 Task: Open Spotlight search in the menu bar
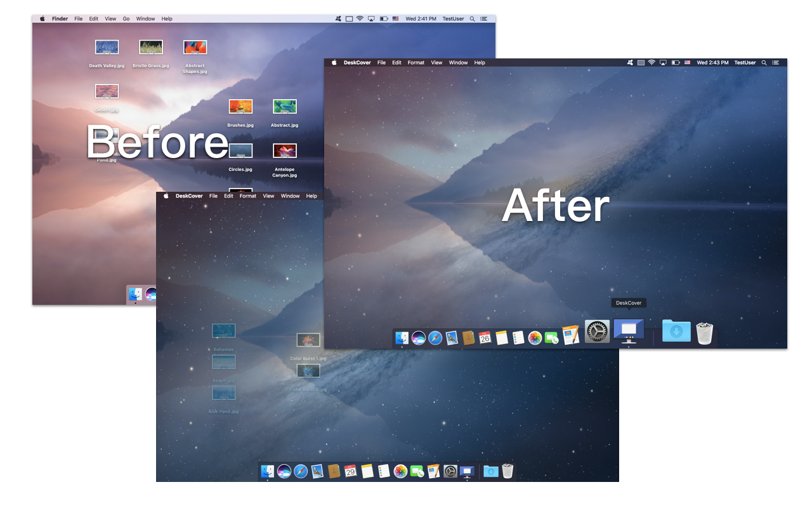[764, 62]
